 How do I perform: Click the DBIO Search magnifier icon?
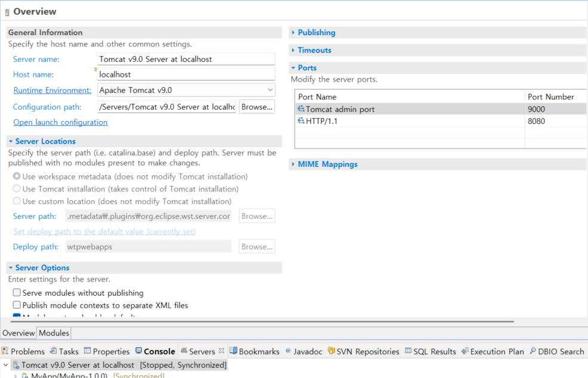coord(533,351)
